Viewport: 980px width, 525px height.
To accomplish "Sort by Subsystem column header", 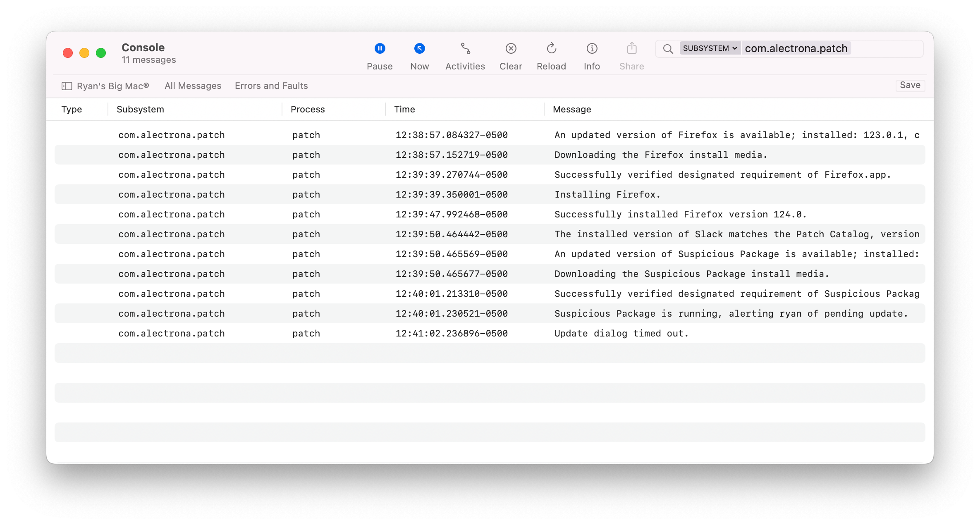I will point(140,109).
